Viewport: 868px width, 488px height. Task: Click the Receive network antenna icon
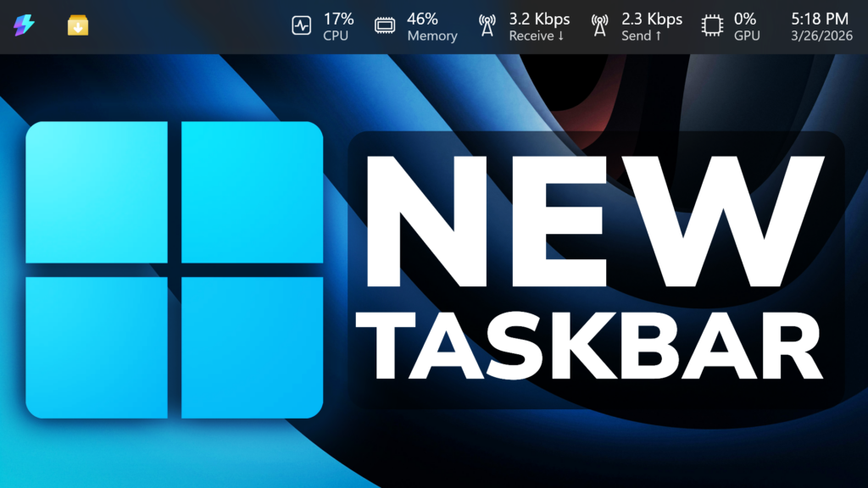coord(487,26)
